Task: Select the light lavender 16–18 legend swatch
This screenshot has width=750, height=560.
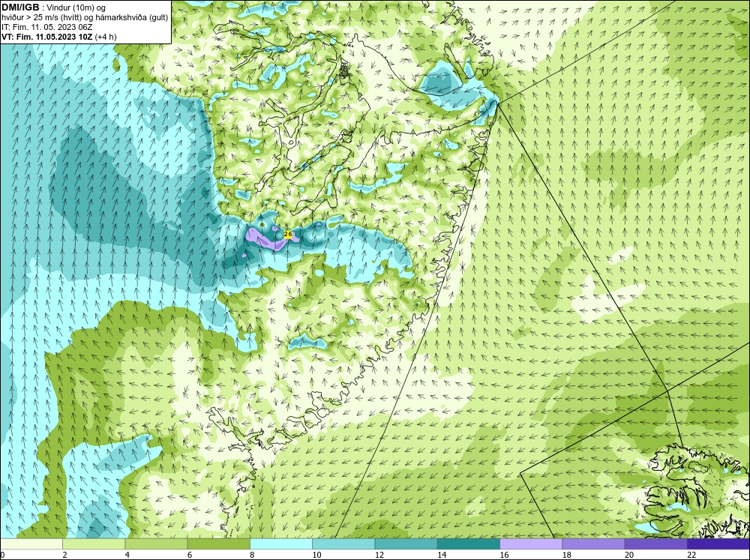Action: [x=531, y=544]
